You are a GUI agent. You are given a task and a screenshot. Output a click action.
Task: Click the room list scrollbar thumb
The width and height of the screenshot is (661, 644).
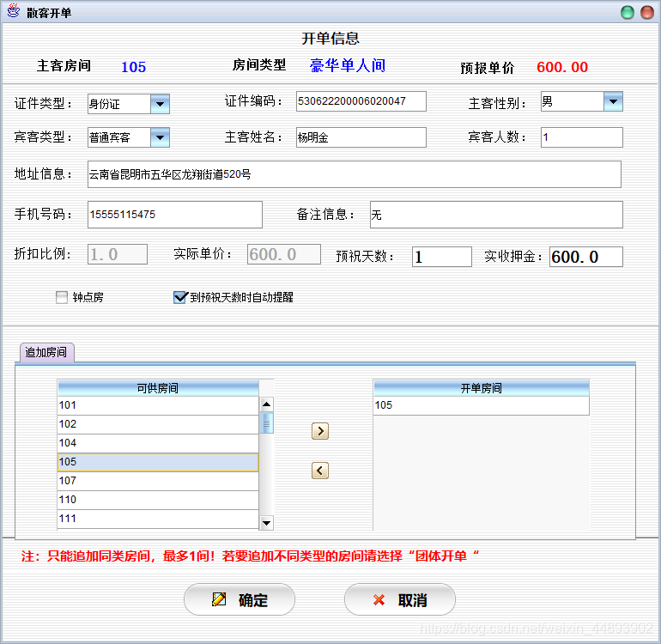[x=266, y=423]
